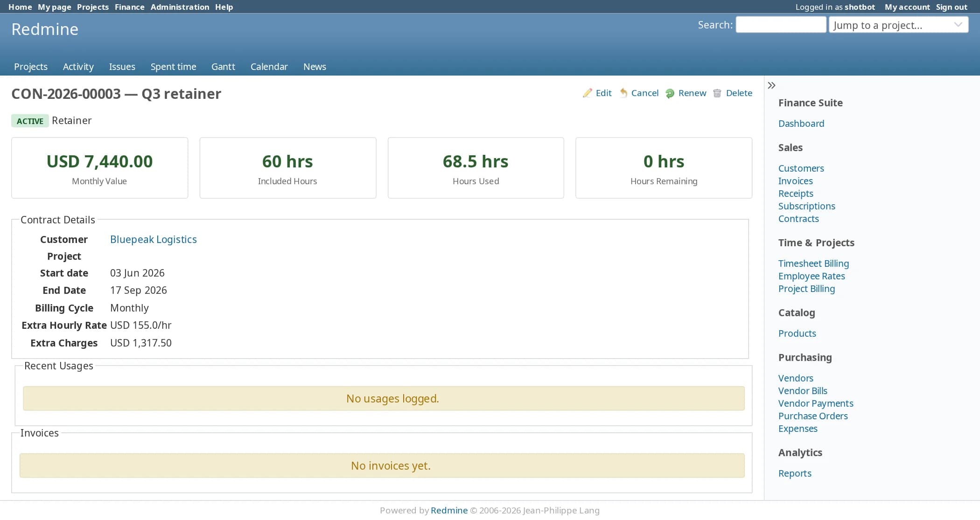The image size is (980, 520).
Task: Open Administration in the top menu
Action: point(180,7)
